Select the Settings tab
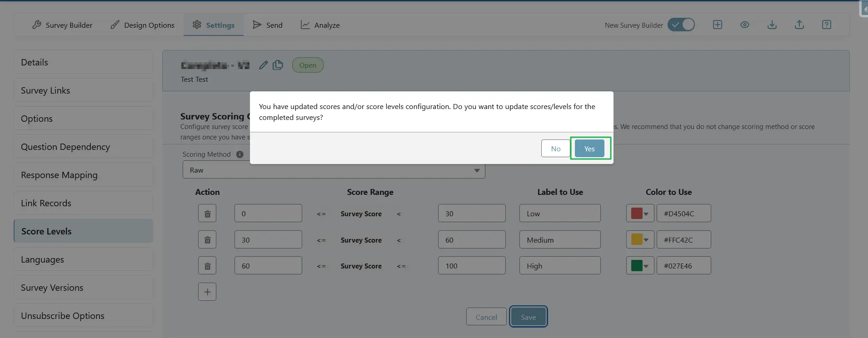This screenshot has height=338, width=868. [x=214, y=25]
